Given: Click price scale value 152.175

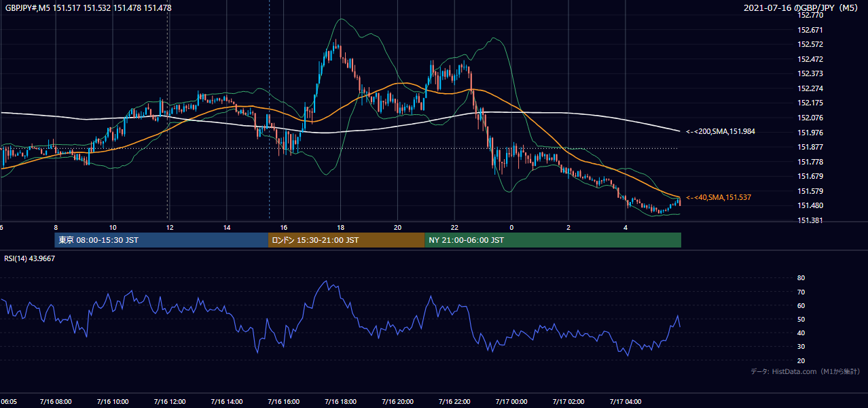Looking at the screenshot, I should [x=810, y=103].
